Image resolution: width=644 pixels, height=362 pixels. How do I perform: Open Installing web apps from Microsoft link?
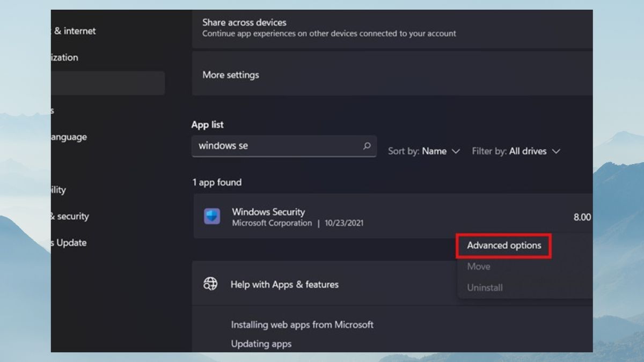point(302,324)
